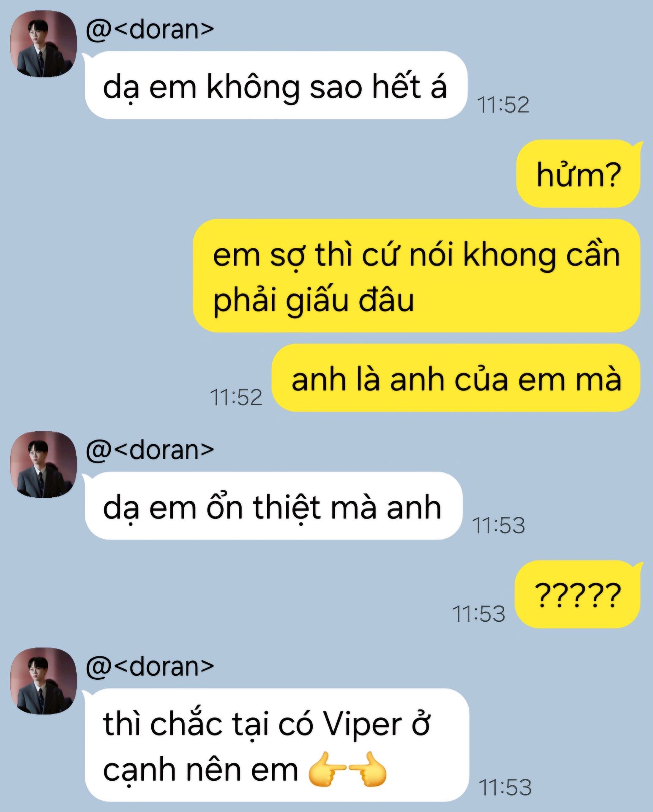Viewport: 653px width, 812px height.
Task: Tap @<doran> name above 'dạ em không sao hết á'
Action: (150, 30)
